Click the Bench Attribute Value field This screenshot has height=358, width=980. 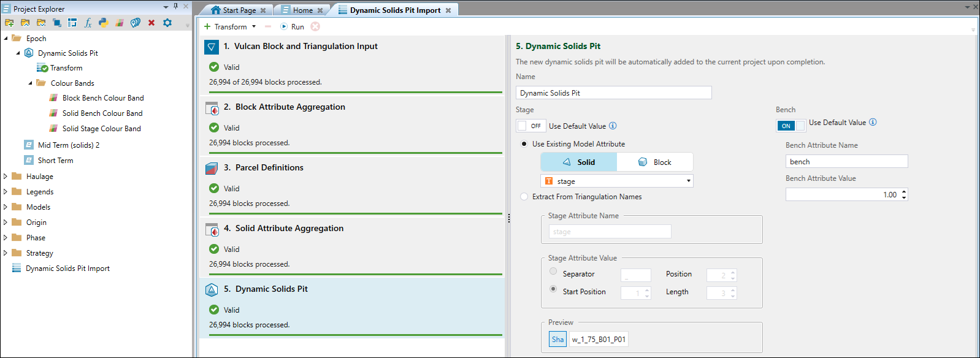click(846, 194)
